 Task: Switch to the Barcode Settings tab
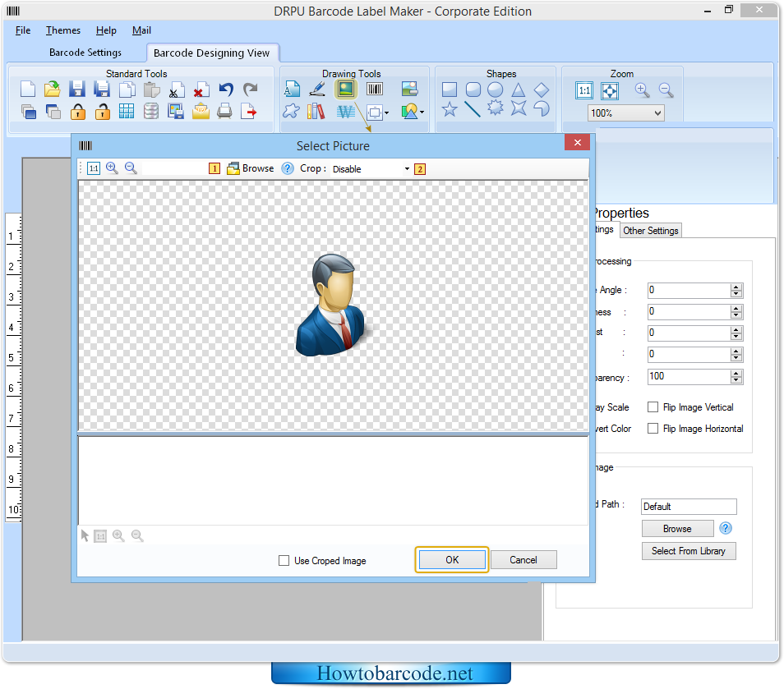point(85,53)
